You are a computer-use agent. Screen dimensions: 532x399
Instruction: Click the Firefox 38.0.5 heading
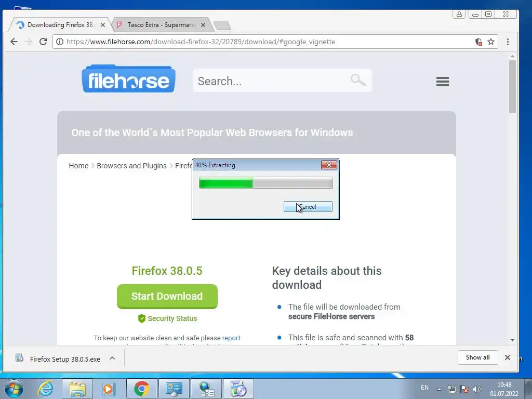point(167,271)
